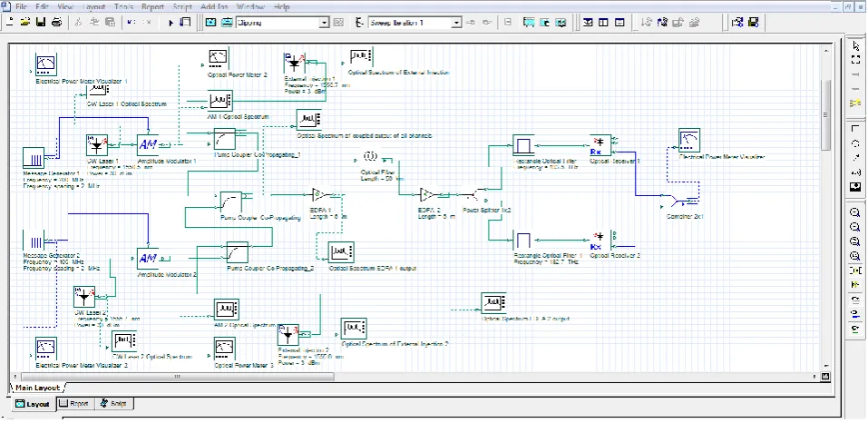Select the EDFA 1 amplifier component
The image size is (868, 423).
319,195
